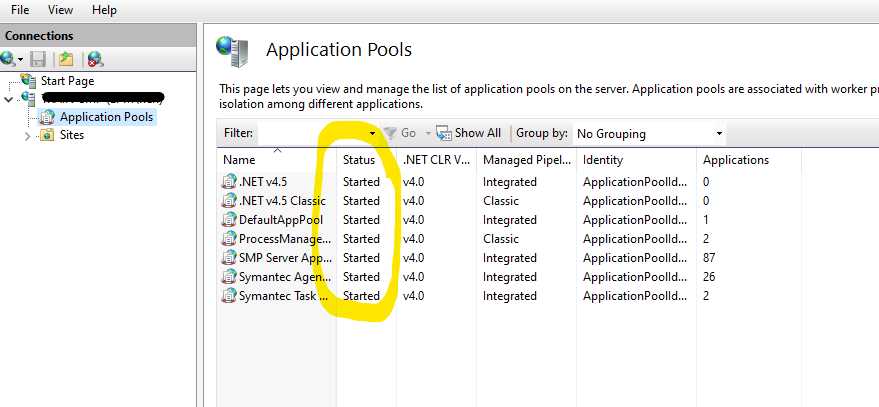Sort list by Status column header
This screenshot has width=879, height=407.
pyautogui.click(x=359, y=160)
